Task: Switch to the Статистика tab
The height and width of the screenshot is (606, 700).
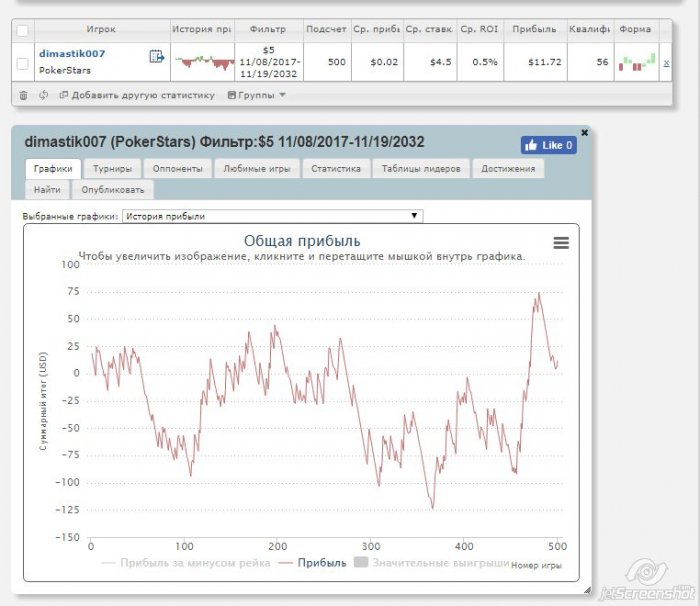Action: (336, 169)
